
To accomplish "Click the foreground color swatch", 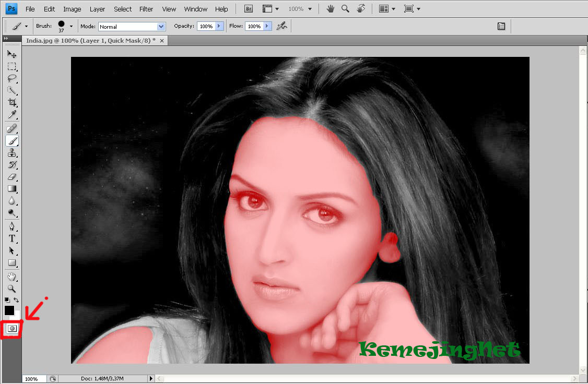I will point(8,311).
